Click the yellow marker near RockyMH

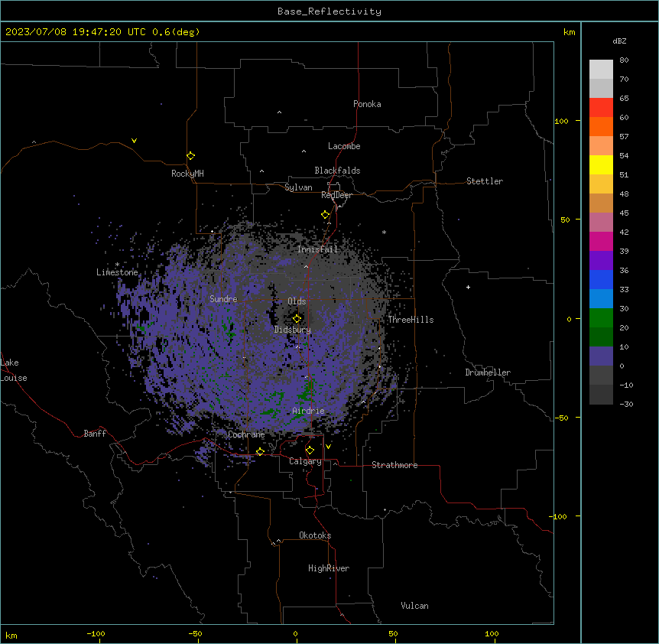190,155
